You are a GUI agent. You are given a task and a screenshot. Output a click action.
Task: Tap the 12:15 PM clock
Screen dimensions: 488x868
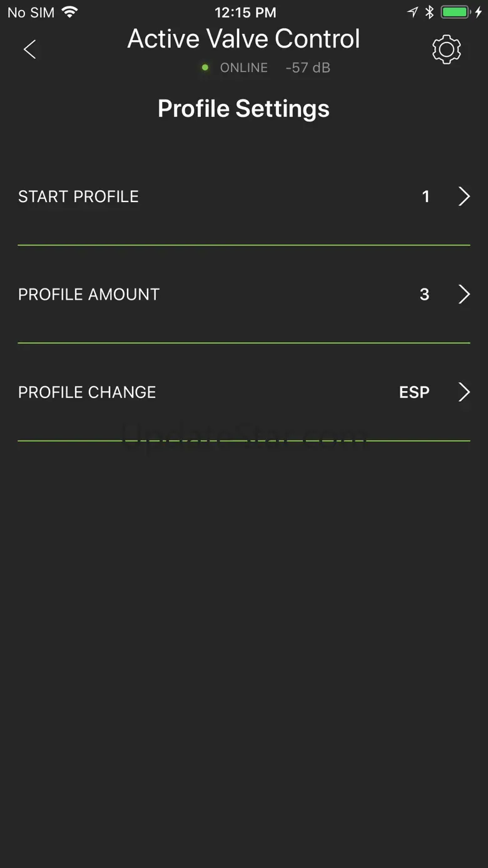(245, 12)
